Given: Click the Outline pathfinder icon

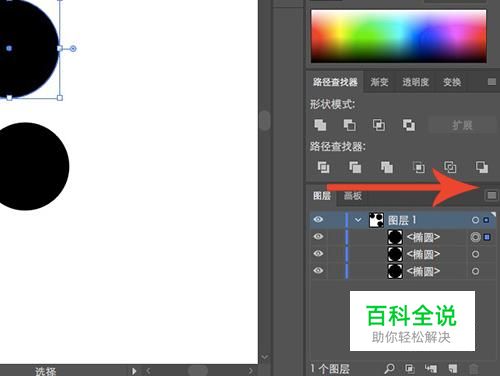Looking at the screenshot, I should click(450, 167).
